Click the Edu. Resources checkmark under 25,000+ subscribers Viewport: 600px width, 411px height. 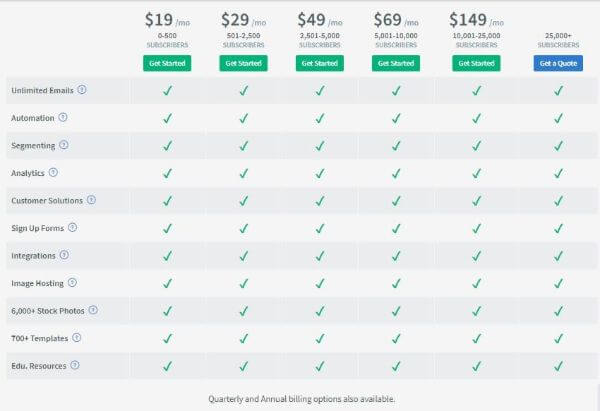point(558,366)
